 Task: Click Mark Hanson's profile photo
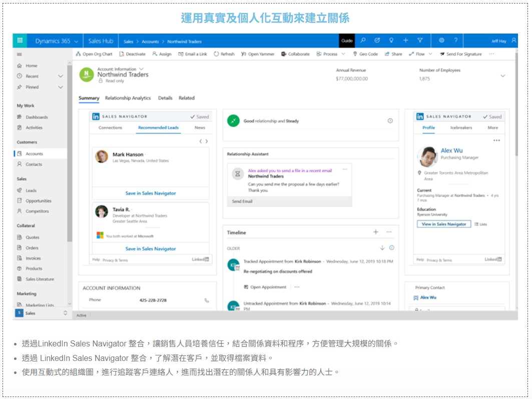(102, 156)
